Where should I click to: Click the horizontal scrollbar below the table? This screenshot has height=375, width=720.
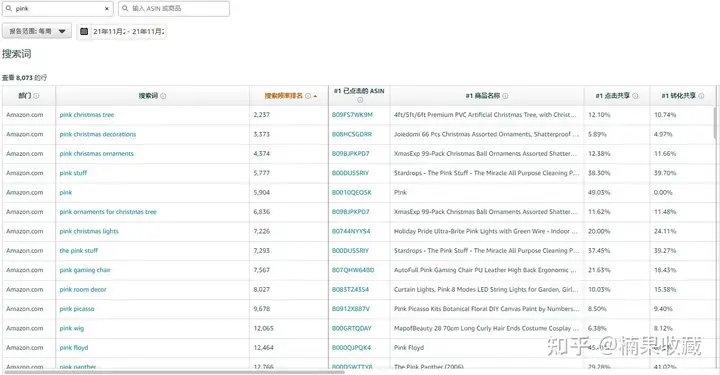(174, 372)
